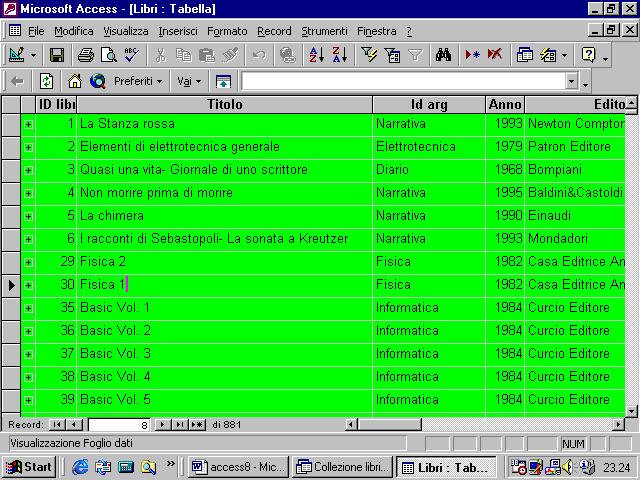Go to the first record button
640x480 pixels.
[57, 425]
